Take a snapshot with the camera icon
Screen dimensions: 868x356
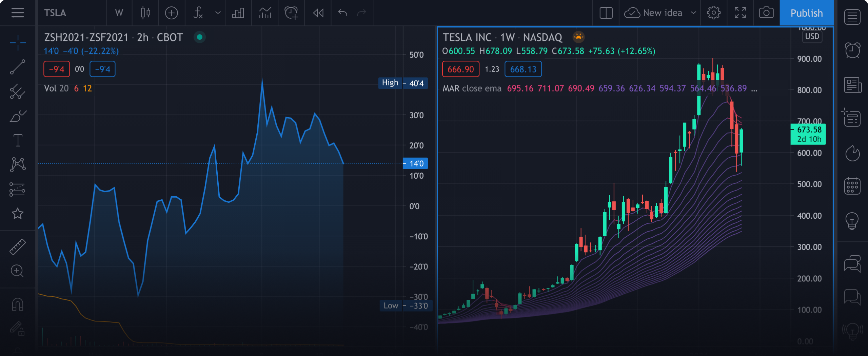(x=766, y=13)
